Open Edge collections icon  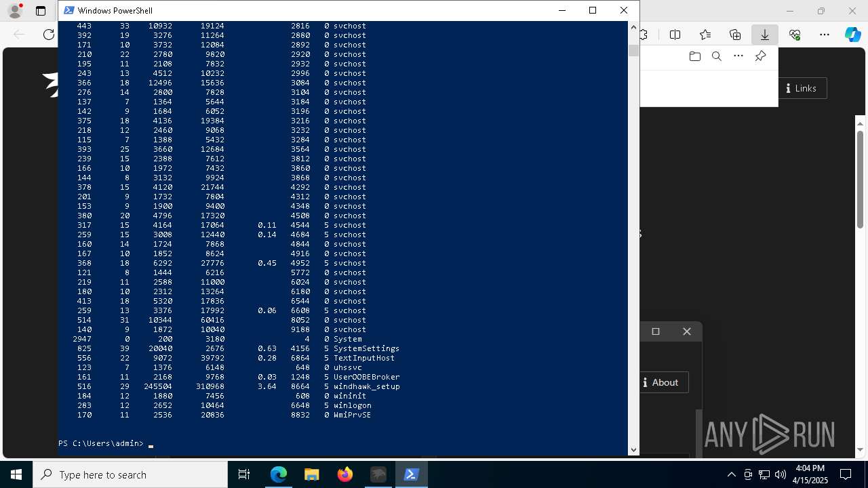coord(735,35)
